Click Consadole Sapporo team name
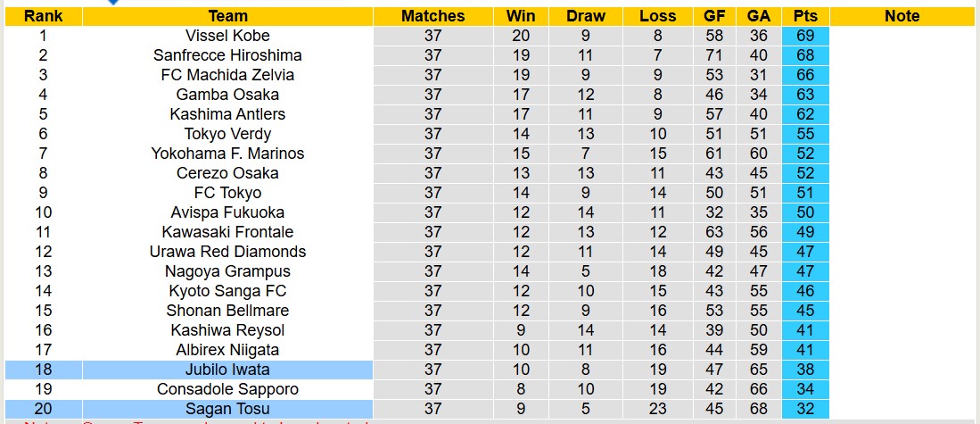 click(x=227, y=389)
